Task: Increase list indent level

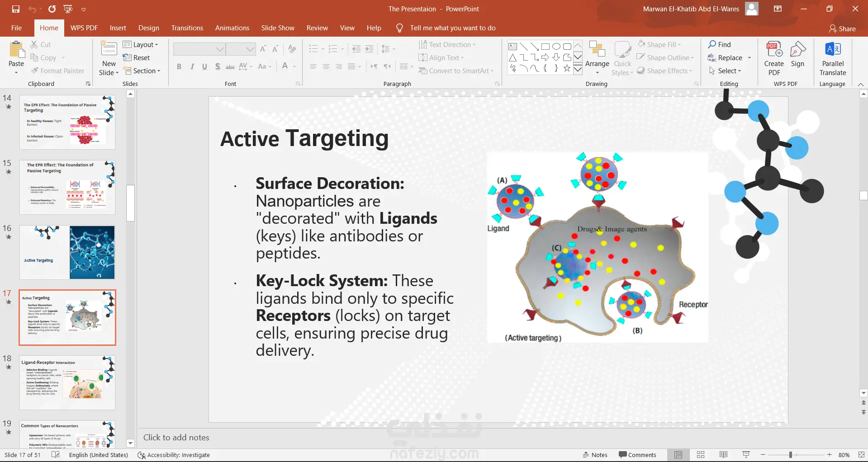Action: tap(369, 49)
